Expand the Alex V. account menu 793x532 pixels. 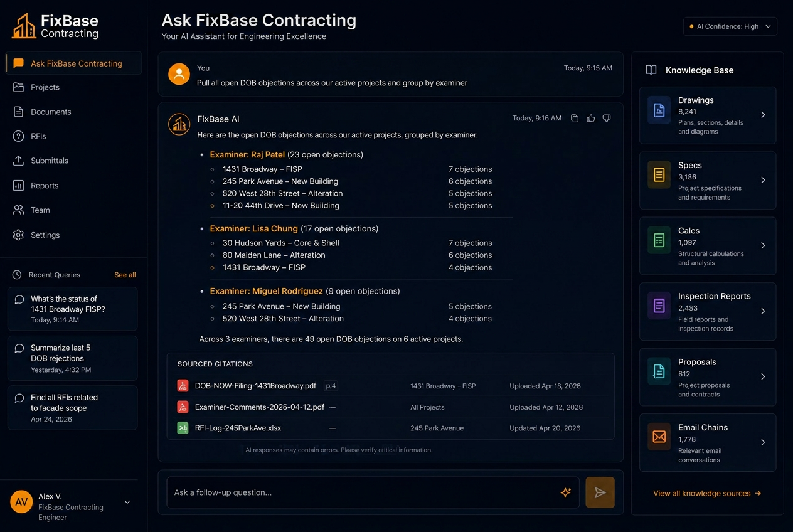pyautogui.click(x=127, y=502)
